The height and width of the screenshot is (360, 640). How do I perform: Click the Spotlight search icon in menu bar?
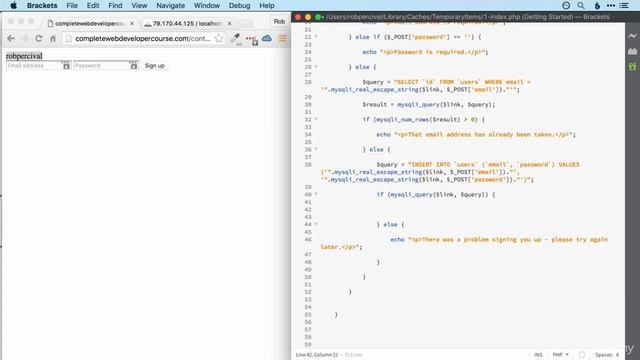[x=581, y=5]
